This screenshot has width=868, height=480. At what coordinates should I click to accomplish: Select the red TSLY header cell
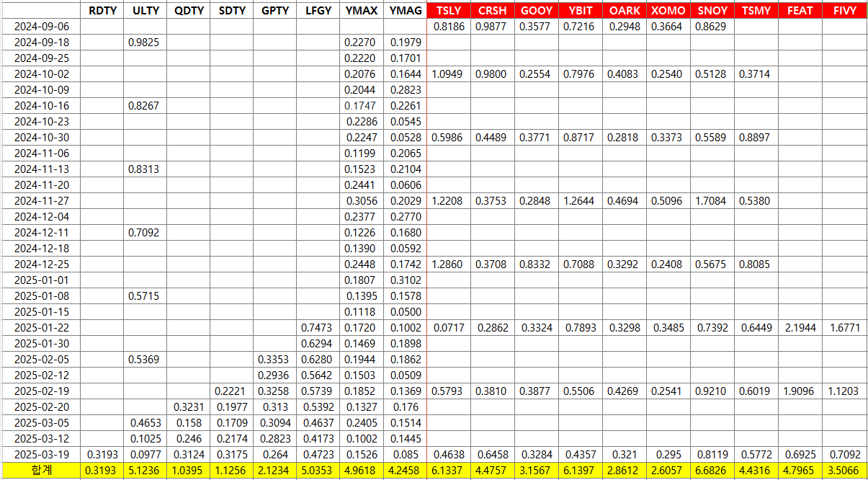tap(449, 11)
